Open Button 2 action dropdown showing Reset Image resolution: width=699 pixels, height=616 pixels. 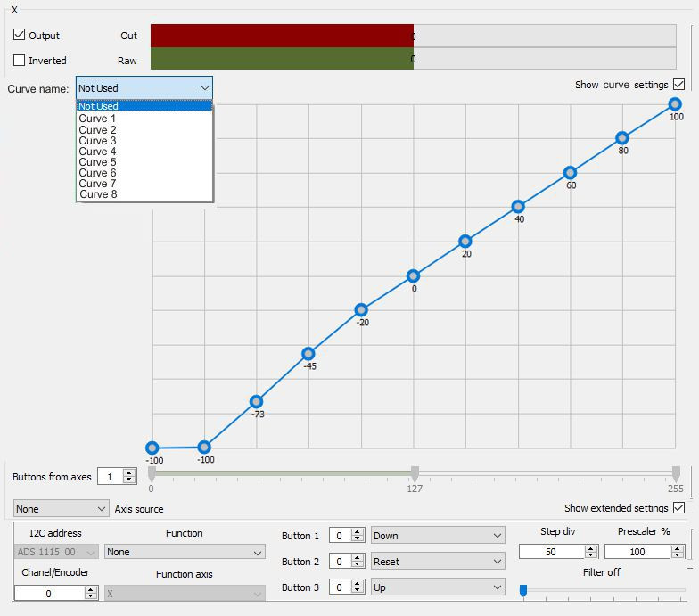438,562
